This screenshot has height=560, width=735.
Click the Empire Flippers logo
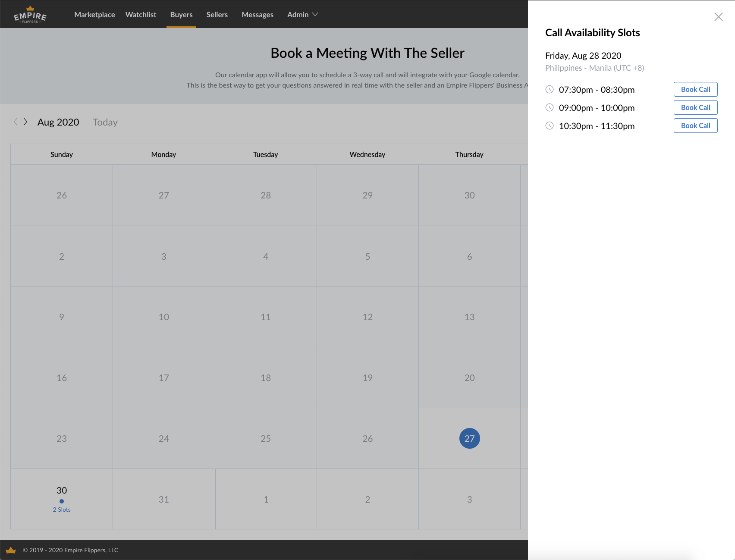(x=29, y=14)
